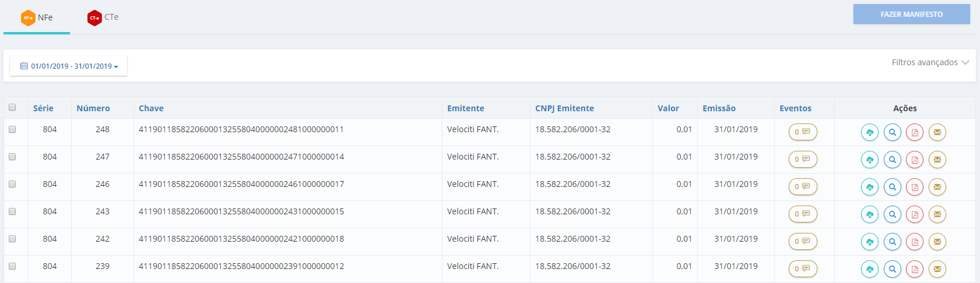Switch to the NFe tab

click(x=37, y=17)
